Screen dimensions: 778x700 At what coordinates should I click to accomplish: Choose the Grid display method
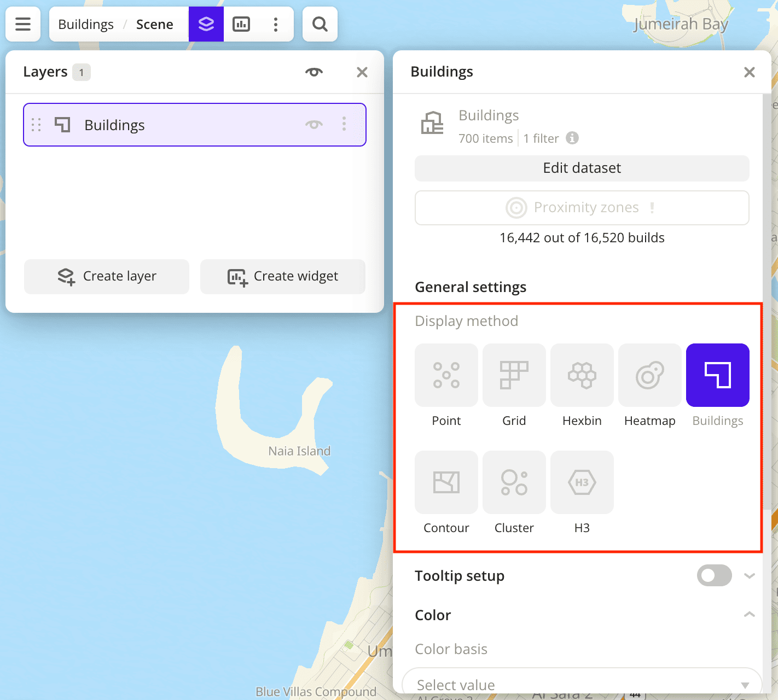[514, 375]
